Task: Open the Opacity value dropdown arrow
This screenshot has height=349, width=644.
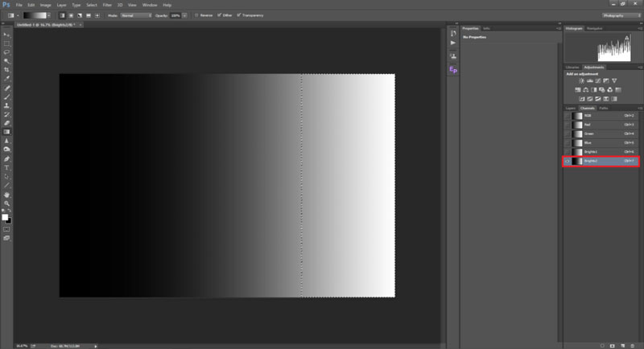Action: [x=185, y=14]
